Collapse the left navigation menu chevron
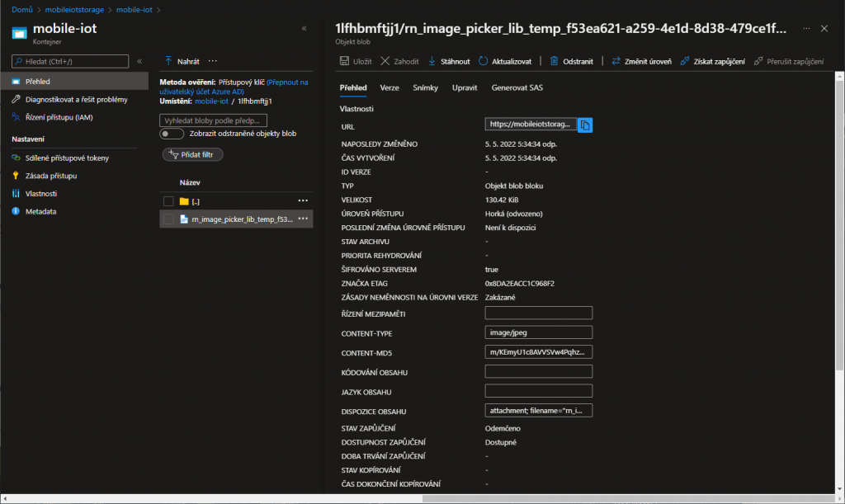This screenshot has width=845, height=504. click(x=139, y=61)
